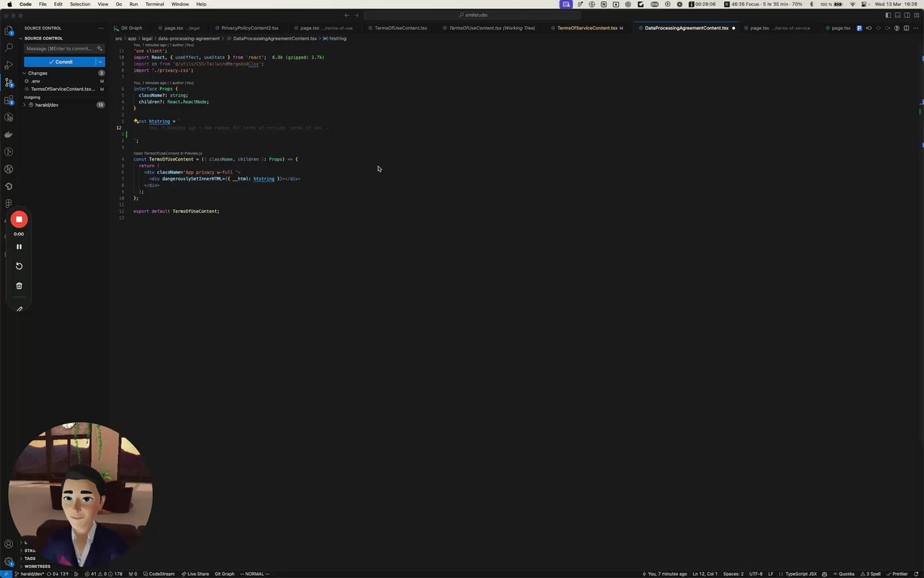Viewport: 924px width, 578px height.
Task: Select TermsOfServiceContent.tsx in Changes list
Action: (62, 89)
